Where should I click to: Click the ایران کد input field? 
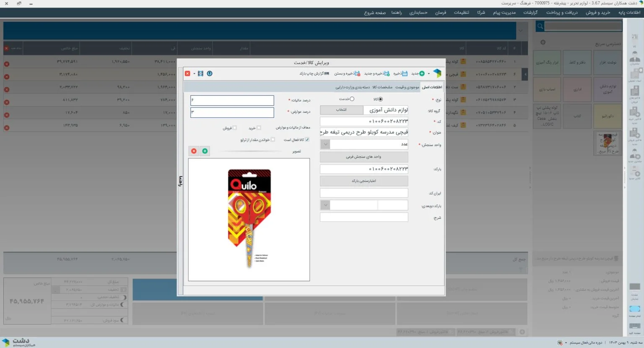click(x=364, y=193)
